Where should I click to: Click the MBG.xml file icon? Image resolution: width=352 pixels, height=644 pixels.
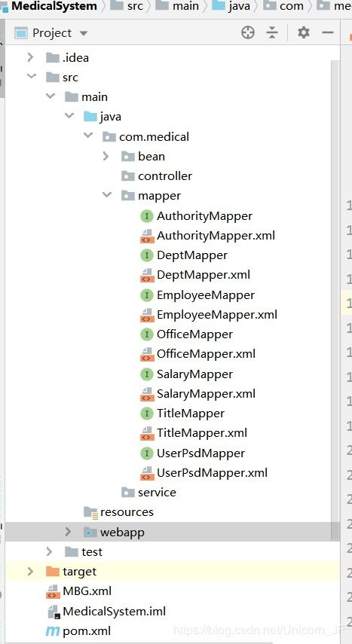point(53,591)
